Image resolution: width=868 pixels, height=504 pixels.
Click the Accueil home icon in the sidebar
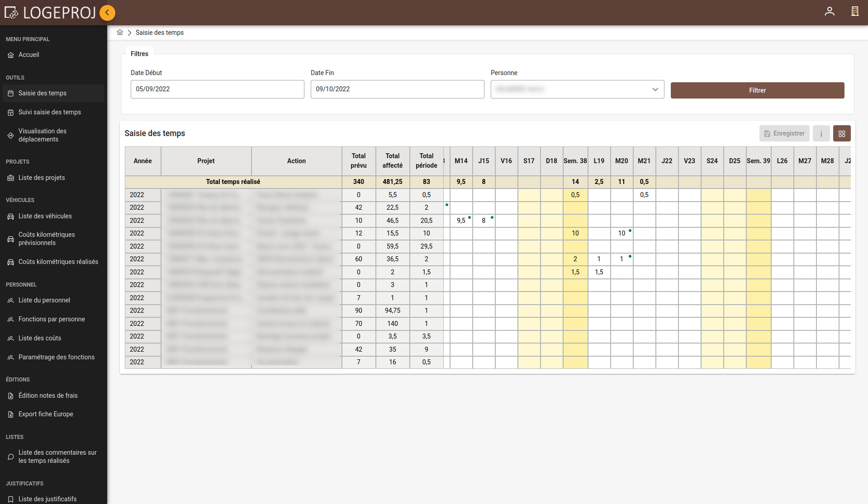(11, 55)
